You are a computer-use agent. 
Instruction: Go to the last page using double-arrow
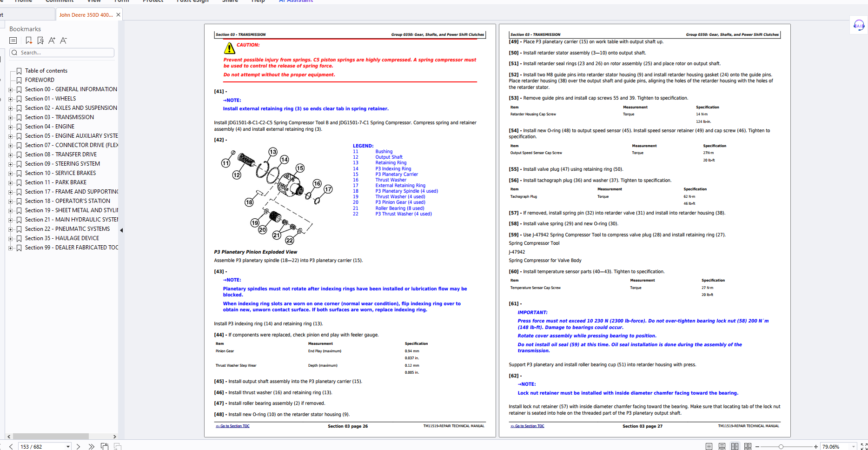92,446
